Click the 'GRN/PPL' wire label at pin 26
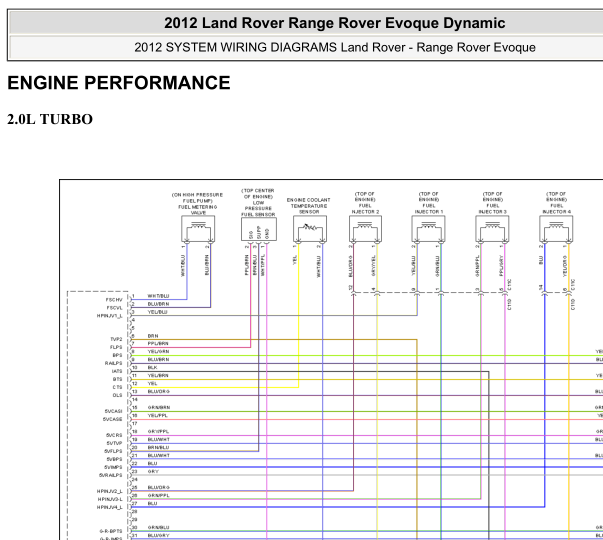603x540 pixels. [x=158, y=496]
